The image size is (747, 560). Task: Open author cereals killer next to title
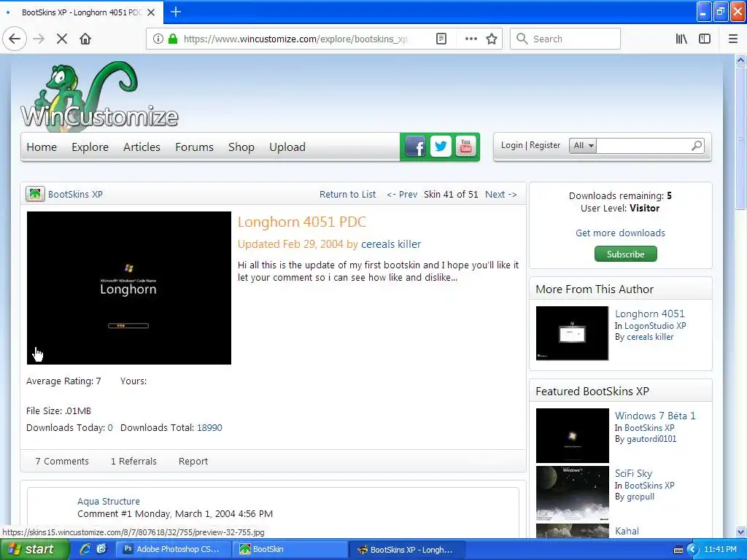pyautogui.click(x=391, y=244)
